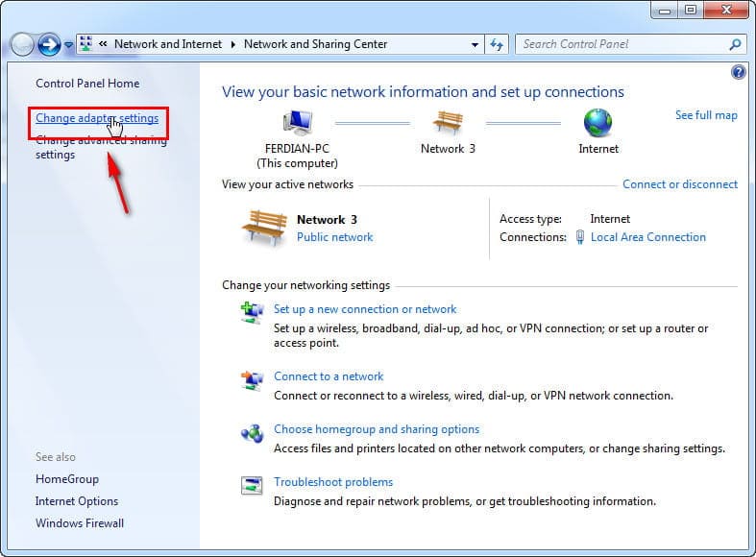Viewport: 756px width, 557px height.
Task: Click the FERDIAN-PC computer icon
Action: [297, 123]
